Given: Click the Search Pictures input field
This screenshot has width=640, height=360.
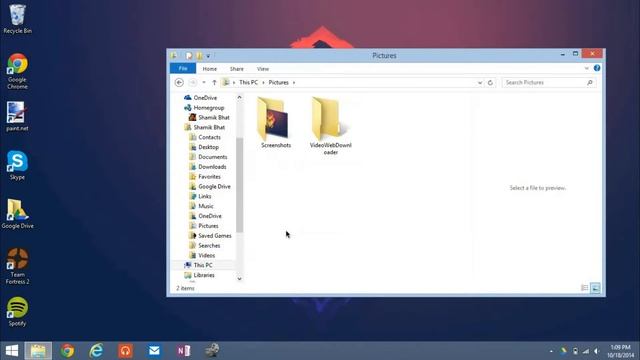Looking at the screenshot, I should point(549,82).
